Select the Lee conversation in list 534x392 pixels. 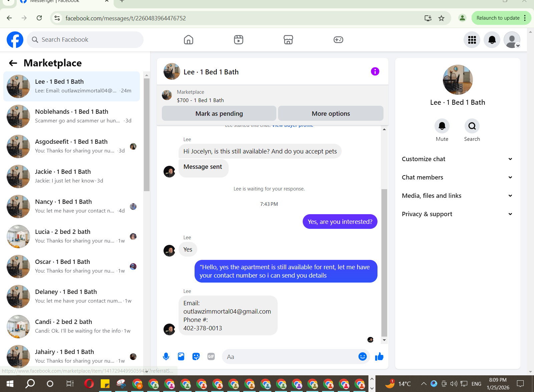71,86
